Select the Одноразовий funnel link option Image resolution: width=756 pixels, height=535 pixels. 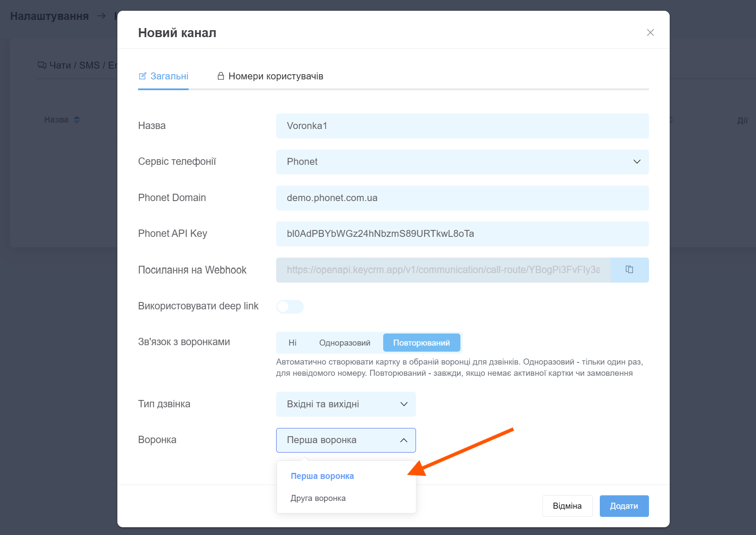(344, 343)
